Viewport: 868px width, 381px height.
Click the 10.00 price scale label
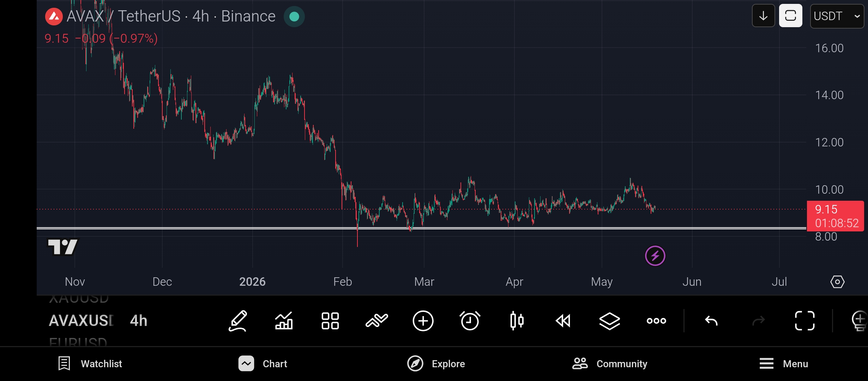(x=829, y=189)
